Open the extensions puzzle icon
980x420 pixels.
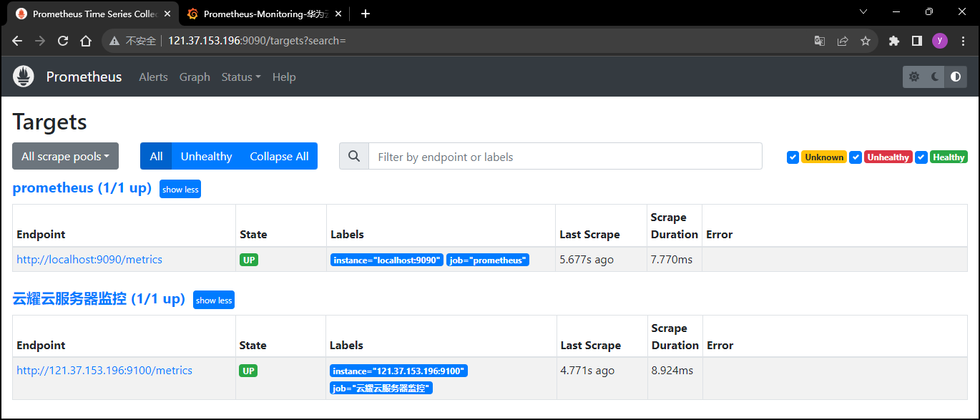coord(894,41)
